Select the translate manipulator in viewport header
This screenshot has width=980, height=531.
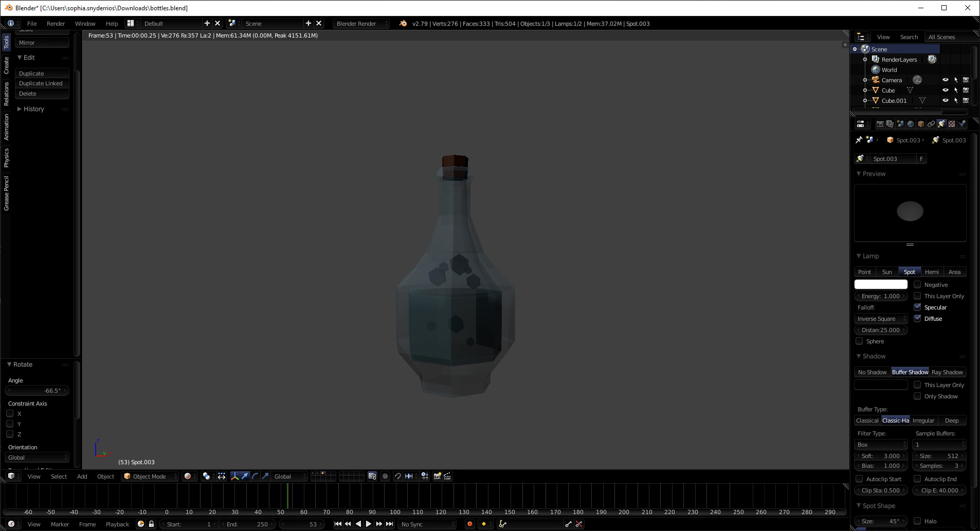(245, 476)
